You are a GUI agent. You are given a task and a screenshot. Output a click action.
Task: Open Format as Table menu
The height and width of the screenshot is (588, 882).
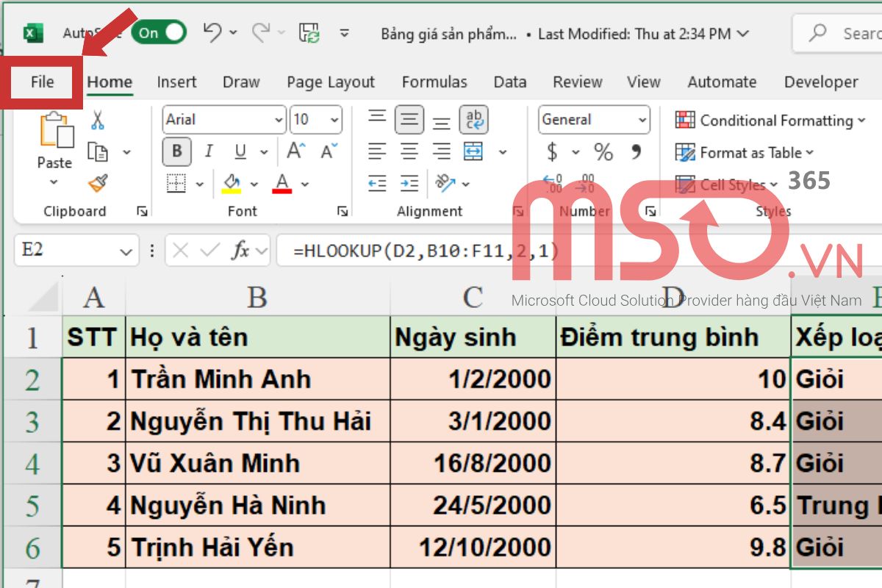(x=745, y=153)
